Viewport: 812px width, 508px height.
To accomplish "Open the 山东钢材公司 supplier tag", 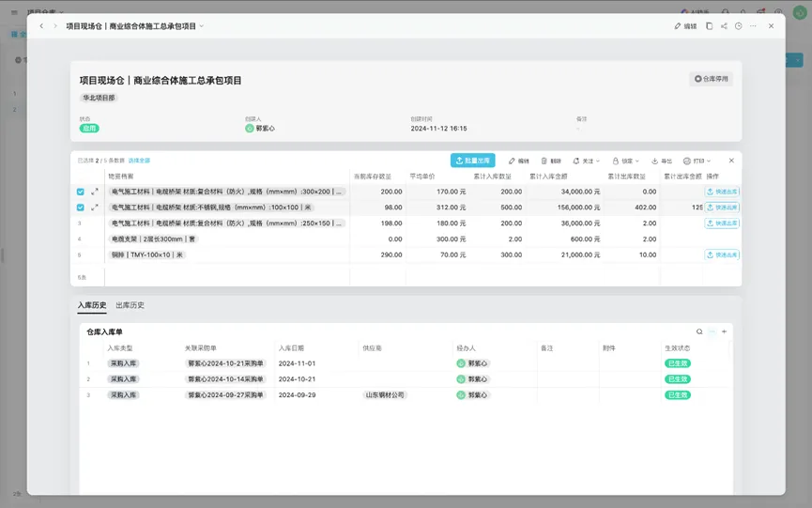I will (385, 395).
